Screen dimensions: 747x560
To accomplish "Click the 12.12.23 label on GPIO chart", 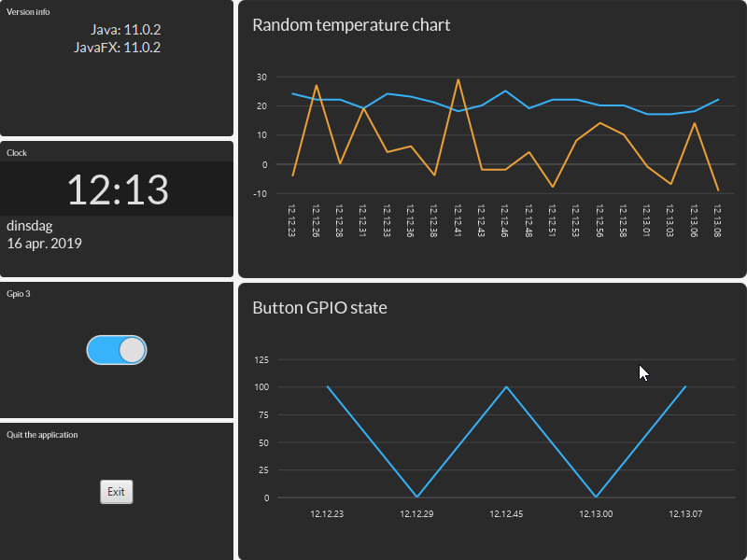I will coord(327,514).
